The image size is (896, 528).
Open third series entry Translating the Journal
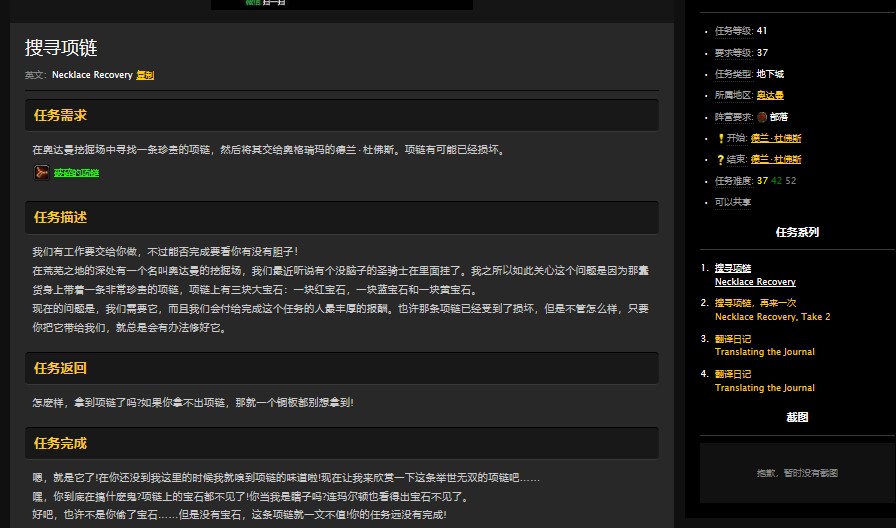tap(764, 352)
